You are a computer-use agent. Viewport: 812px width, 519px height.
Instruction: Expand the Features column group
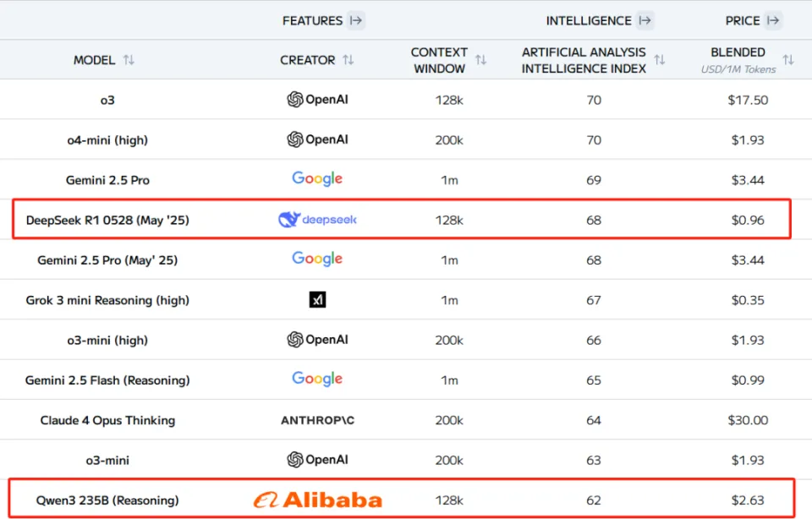point(356,20)
